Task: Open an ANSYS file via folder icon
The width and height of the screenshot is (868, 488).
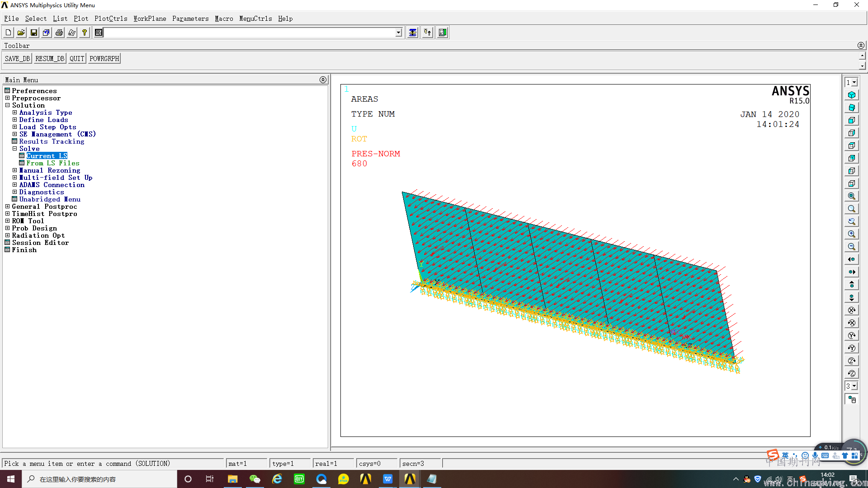Action: point(21,33)
